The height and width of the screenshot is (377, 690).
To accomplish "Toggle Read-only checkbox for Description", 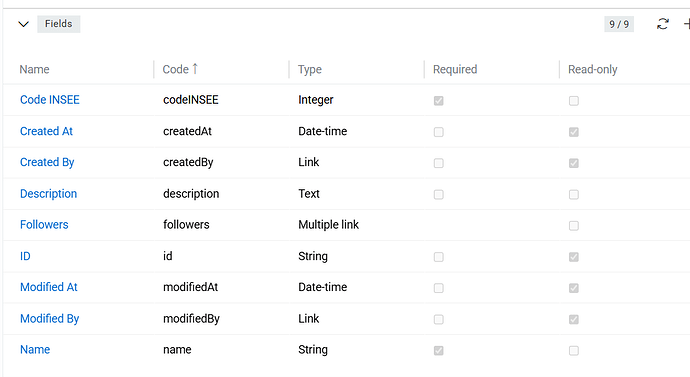I will (573, 194).
